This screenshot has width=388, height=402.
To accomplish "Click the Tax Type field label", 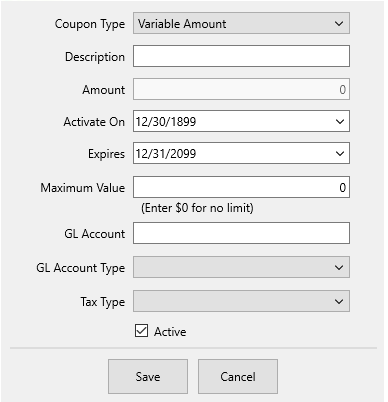I will tap(103, 302).
